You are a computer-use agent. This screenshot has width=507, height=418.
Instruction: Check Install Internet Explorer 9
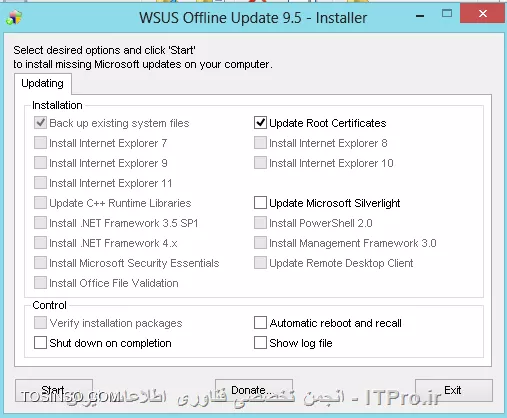[40, 163]
